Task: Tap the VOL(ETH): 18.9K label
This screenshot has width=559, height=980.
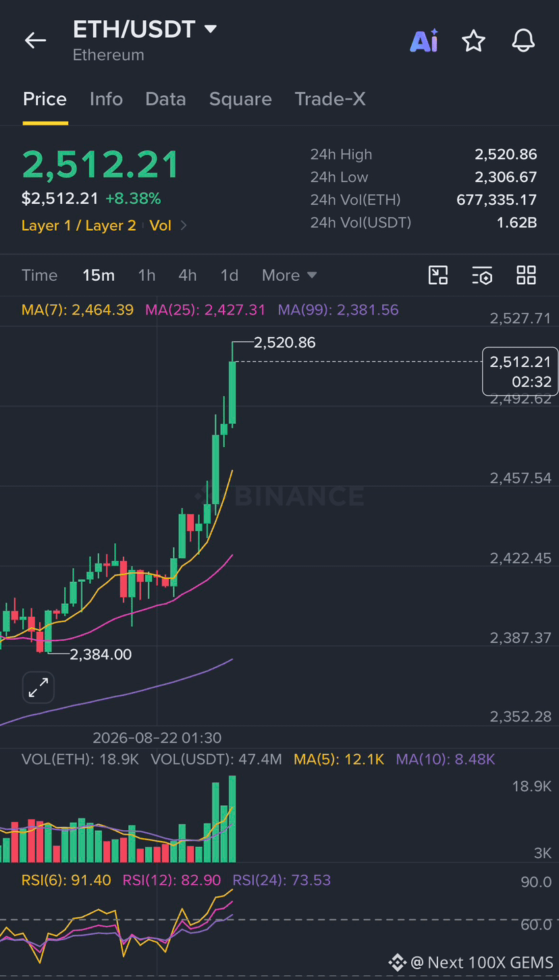Action: point(80,759)
